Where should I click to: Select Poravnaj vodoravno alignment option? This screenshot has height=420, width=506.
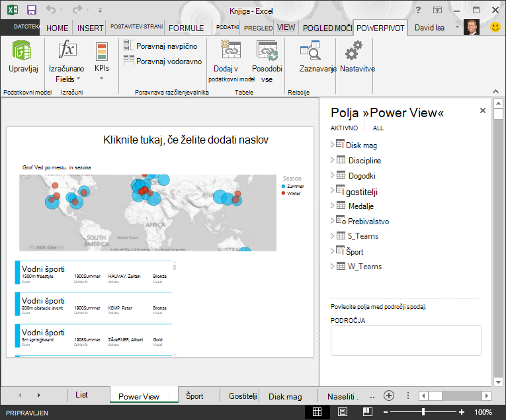point(163,62)
